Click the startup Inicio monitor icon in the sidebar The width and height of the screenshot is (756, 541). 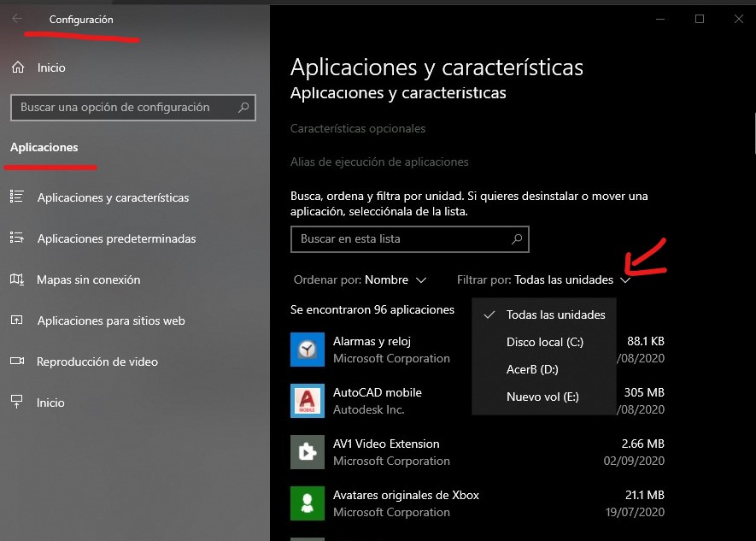[17, 402]
